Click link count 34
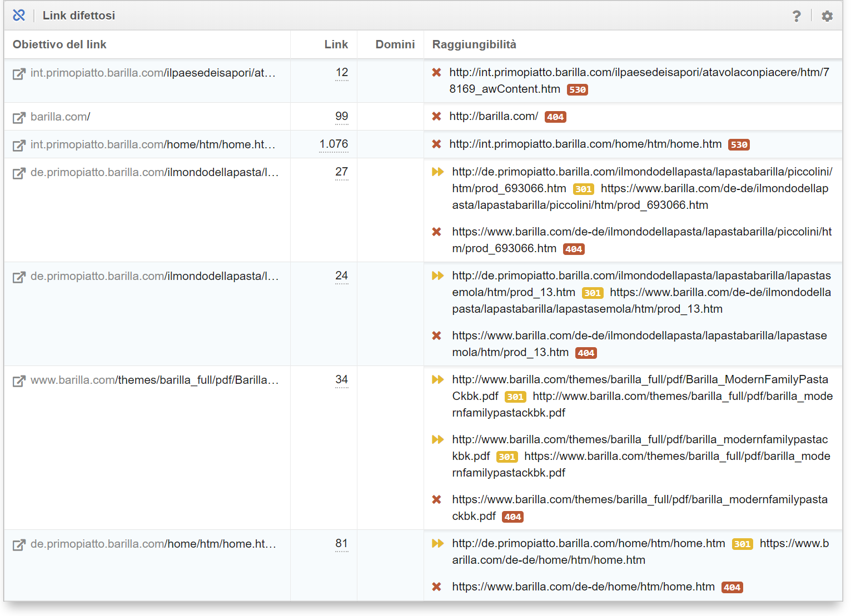Screen dimensions: 851x616 pyautogui.click(x=342, y=380)
